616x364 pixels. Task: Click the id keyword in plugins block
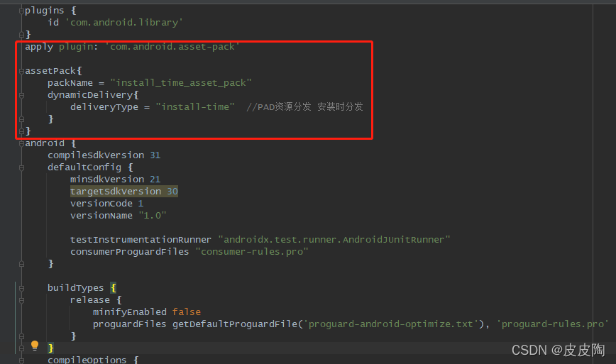point(53,23)
